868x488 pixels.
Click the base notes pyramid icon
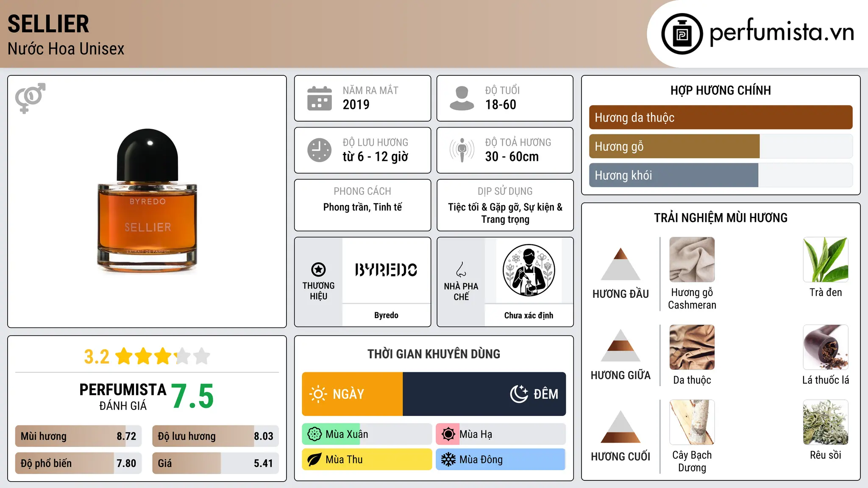[620, 427]
